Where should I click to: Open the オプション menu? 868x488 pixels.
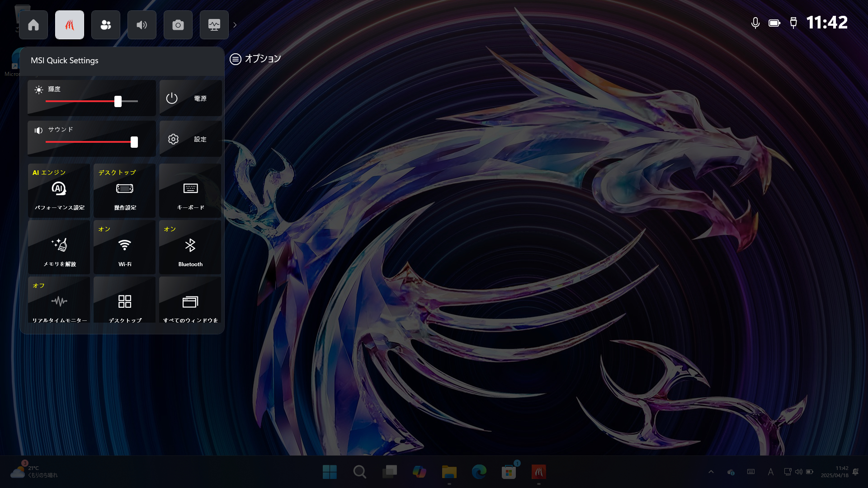(255, 59)
